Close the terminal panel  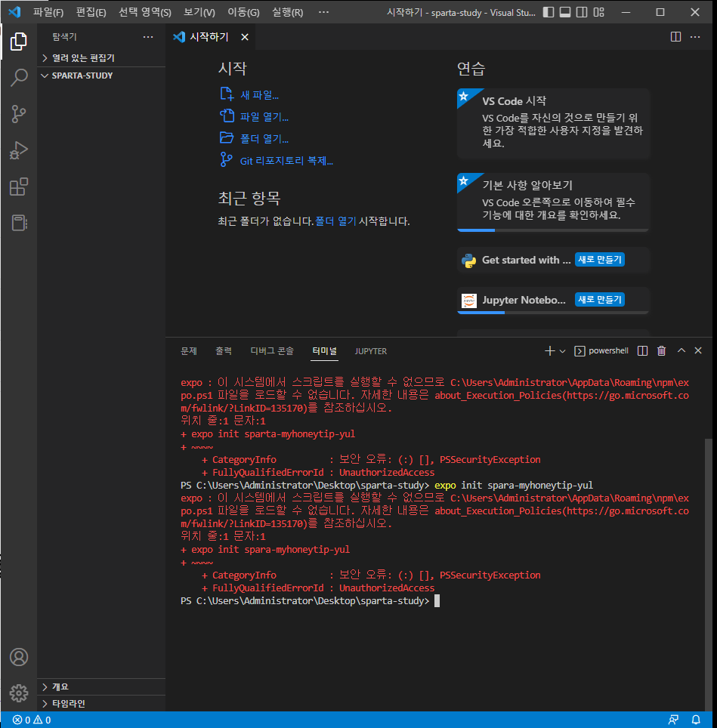pyautogui.click(x=698, y=350)
